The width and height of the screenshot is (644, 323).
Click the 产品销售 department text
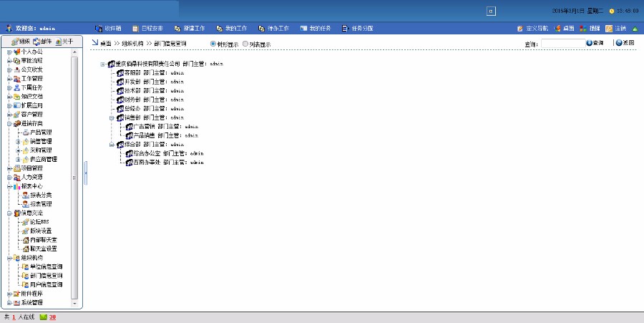click(144, 135)
